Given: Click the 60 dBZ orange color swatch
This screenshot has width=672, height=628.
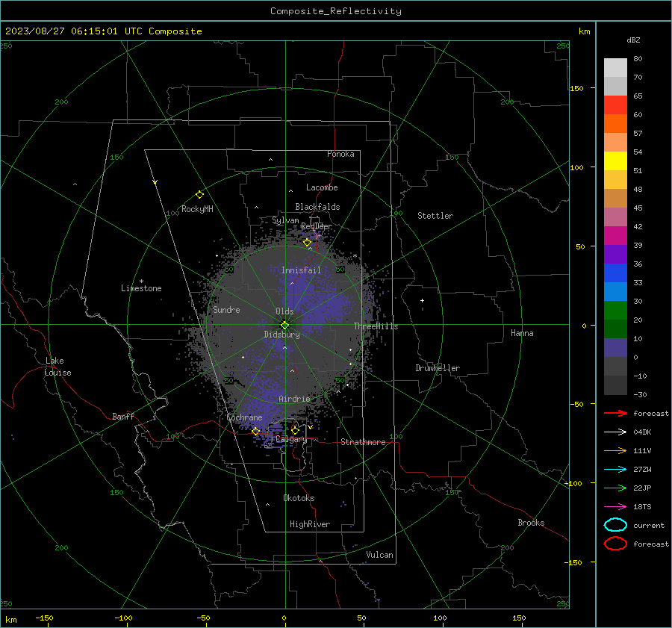Looking at the screenshot, I should 615,123.
